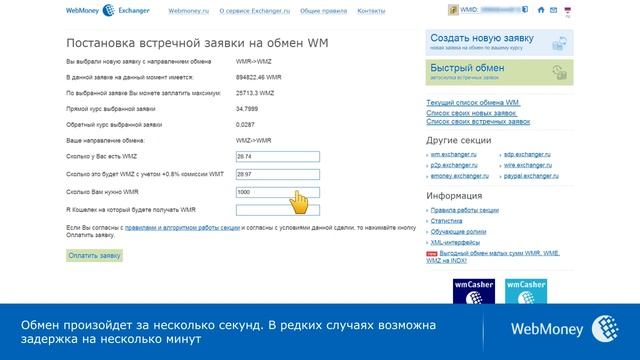Focus the R Кошелек wallet input field
Image resolution: width=640 pixels, height=360 pixels.
278,210
